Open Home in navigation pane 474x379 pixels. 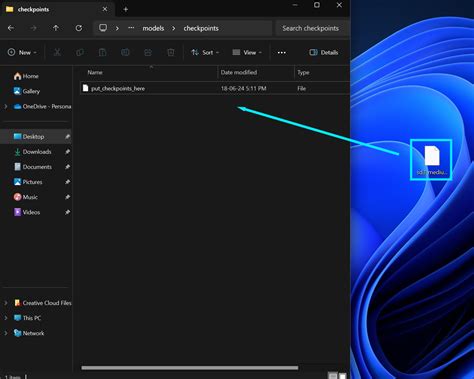click(26, 76)
